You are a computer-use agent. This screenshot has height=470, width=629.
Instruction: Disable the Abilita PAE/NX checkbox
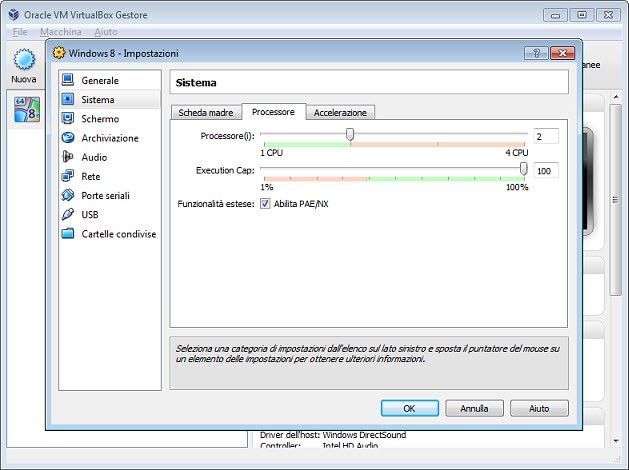coord(265,203)
